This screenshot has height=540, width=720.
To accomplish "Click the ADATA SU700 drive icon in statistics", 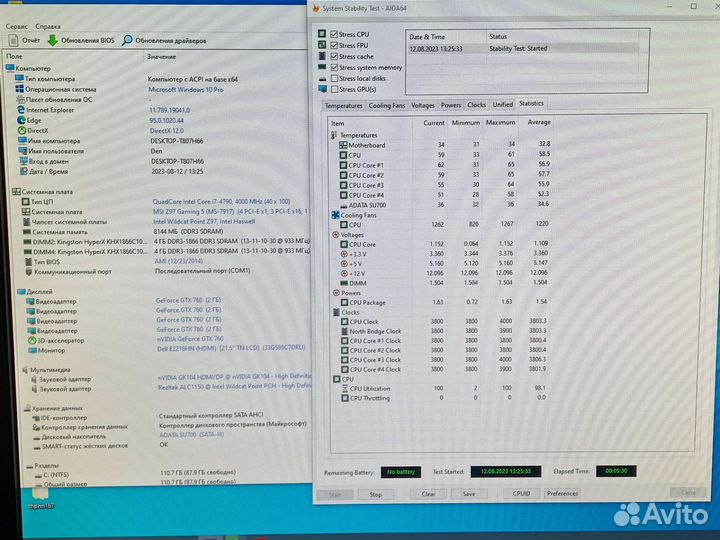I will [343, 206].
